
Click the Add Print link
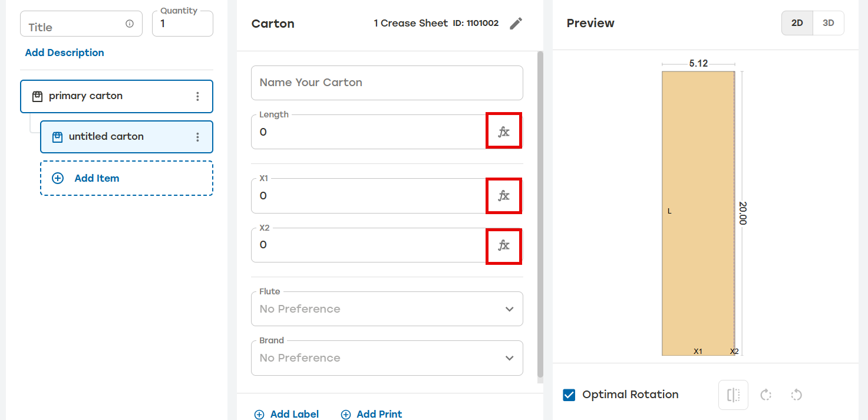[x=379, y=414]
